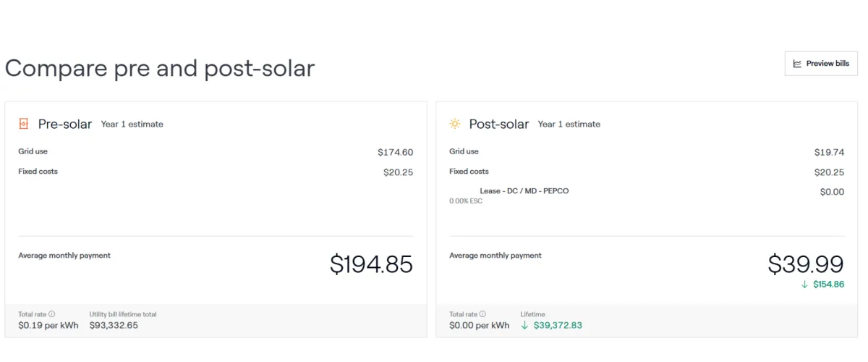Click Pre-solar Fixed costs row

pyautogui.click(x=216, y=172)
